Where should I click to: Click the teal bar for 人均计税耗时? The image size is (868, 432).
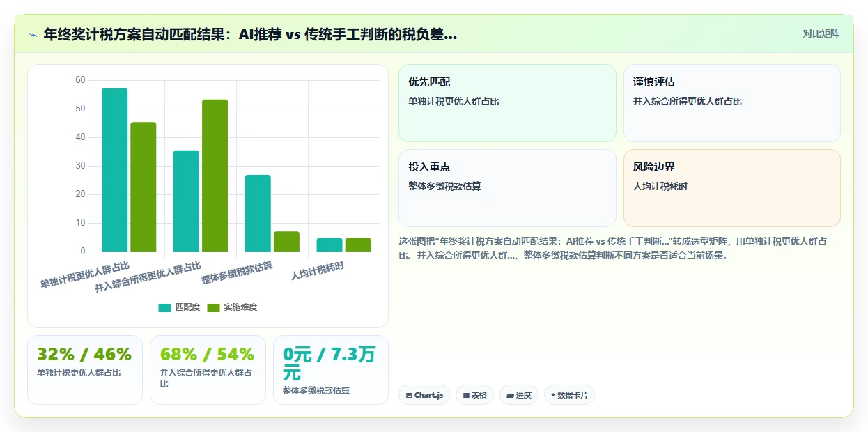pyautogui.click(x=330, y=245)
